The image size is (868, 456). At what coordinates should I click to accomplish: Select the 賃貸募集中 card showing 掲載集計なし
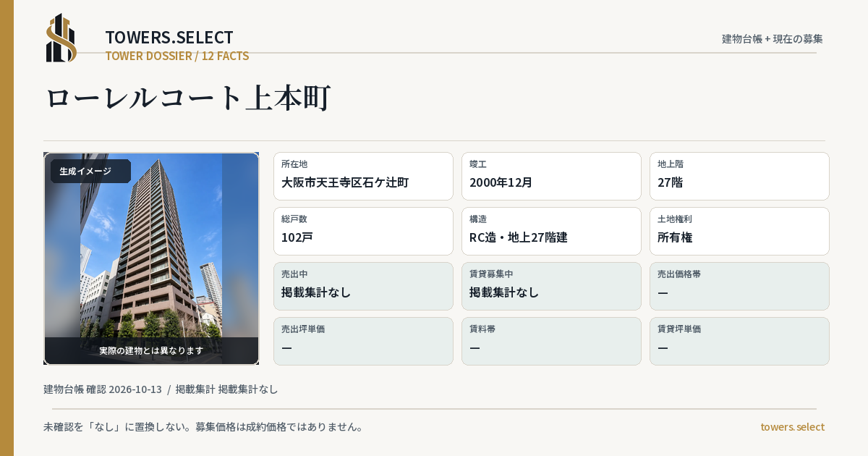pyautogui.click(x=551, y=286)
